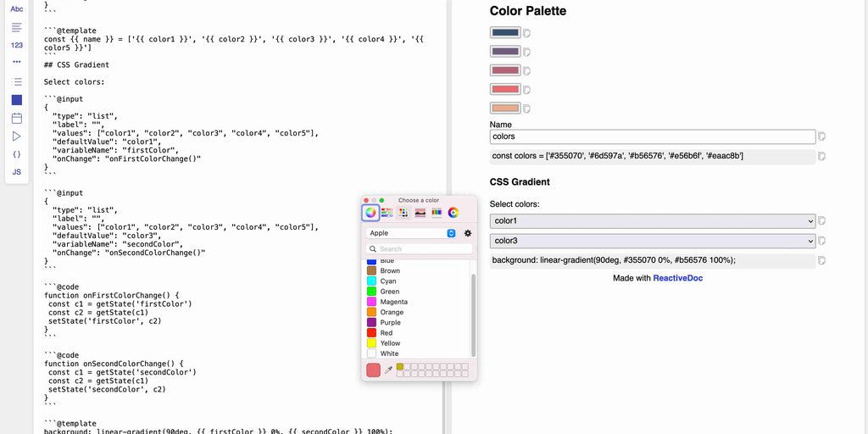Switch to the color wheel picker mode
The width and height of the screenshot is (868, 434).
[371, 213]
